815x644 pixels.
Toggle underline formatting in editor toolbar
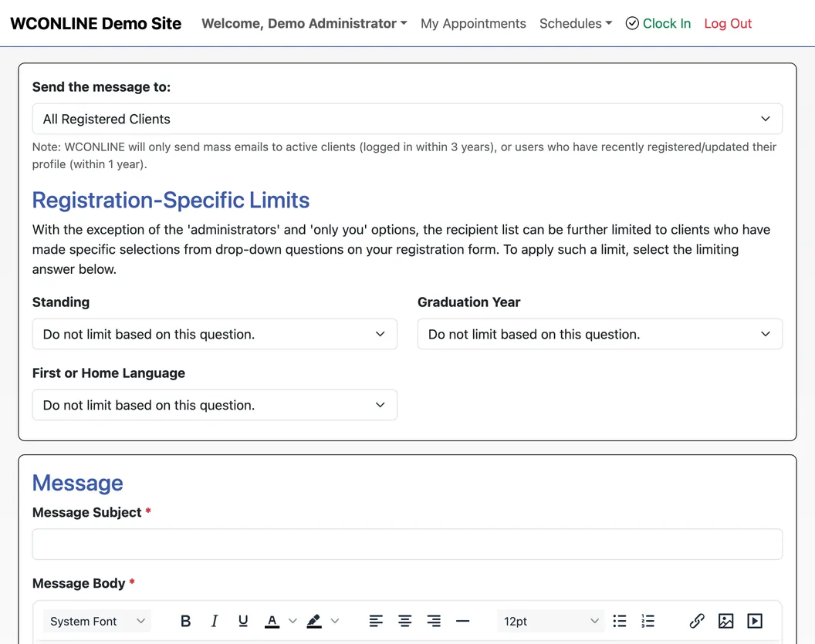[x=243, y=621]
